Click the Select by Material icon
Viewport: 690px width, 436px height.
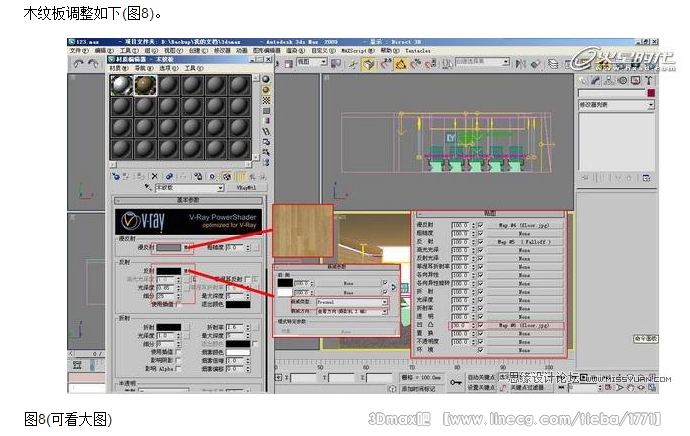point(266,152)
